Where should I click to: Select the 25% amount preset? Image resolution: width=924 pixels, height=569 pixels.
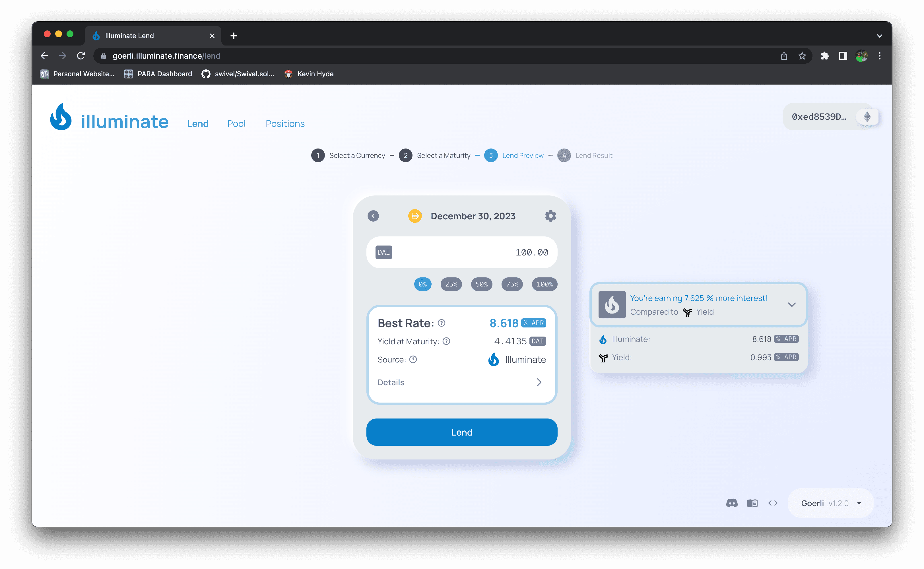coord(451,284)
